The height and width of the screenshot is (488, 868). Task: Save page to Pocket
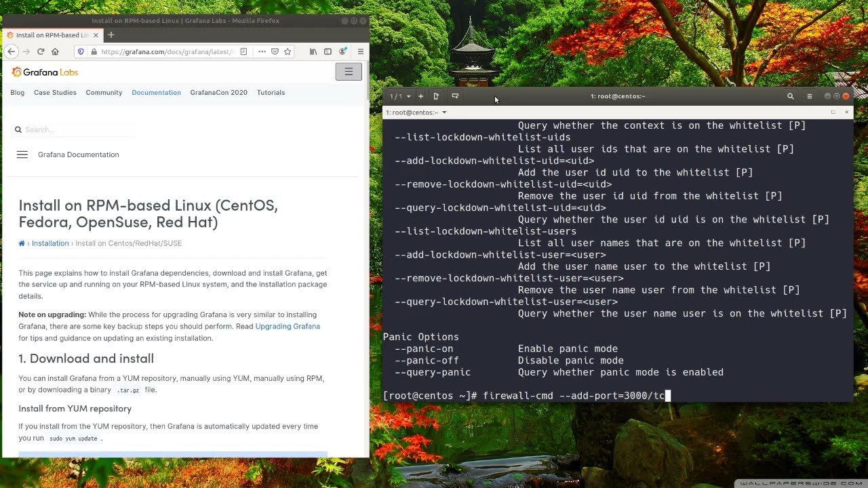click(275, 52)
